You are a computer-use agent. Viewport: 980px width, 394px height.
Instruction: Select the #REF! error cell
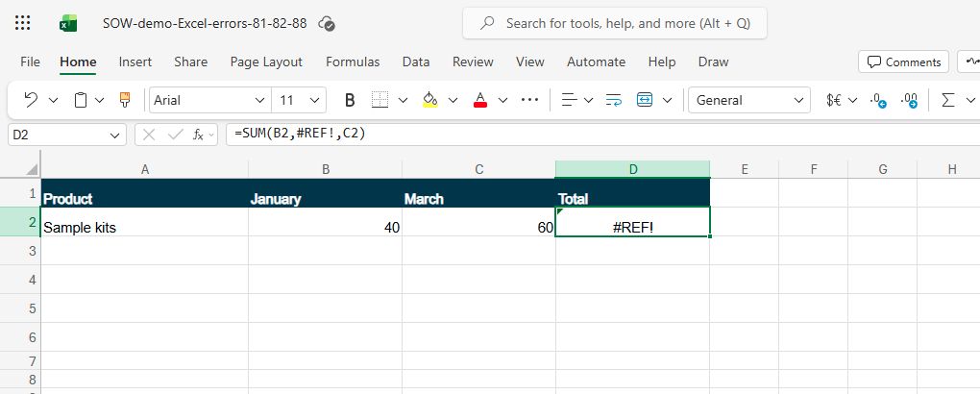(x=632, y=222)
